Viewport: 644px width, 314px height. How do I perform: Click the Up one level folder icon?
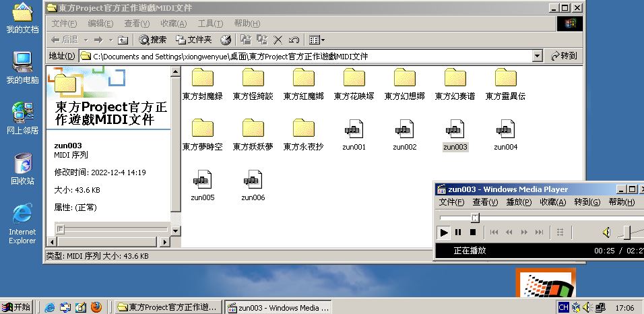pyautogui.click(x=123, y=40)
